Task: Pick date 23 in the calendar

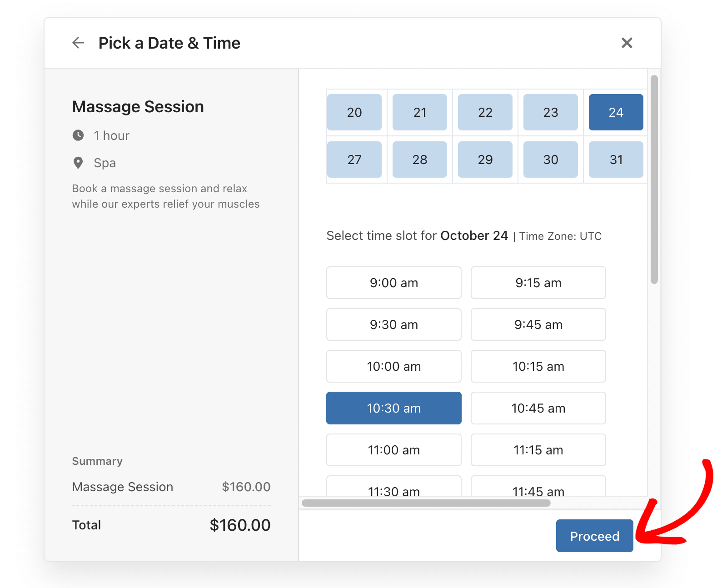Action: 550,112
